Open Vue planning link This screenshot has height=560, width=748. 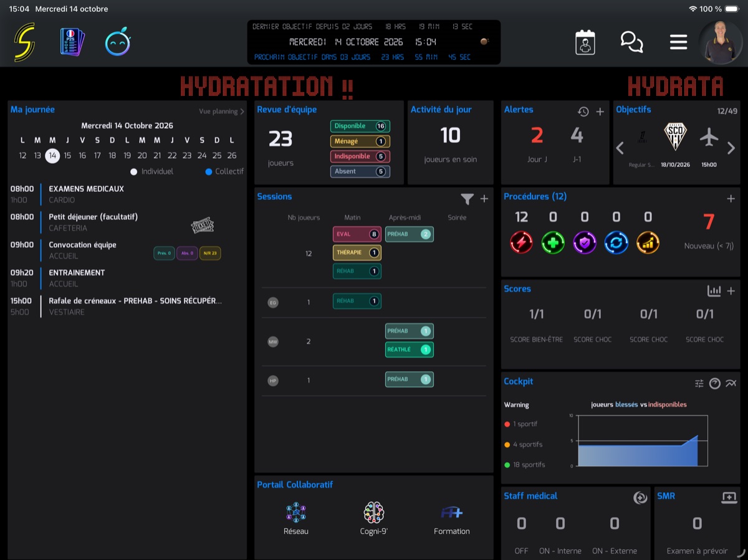click(222, 112)
